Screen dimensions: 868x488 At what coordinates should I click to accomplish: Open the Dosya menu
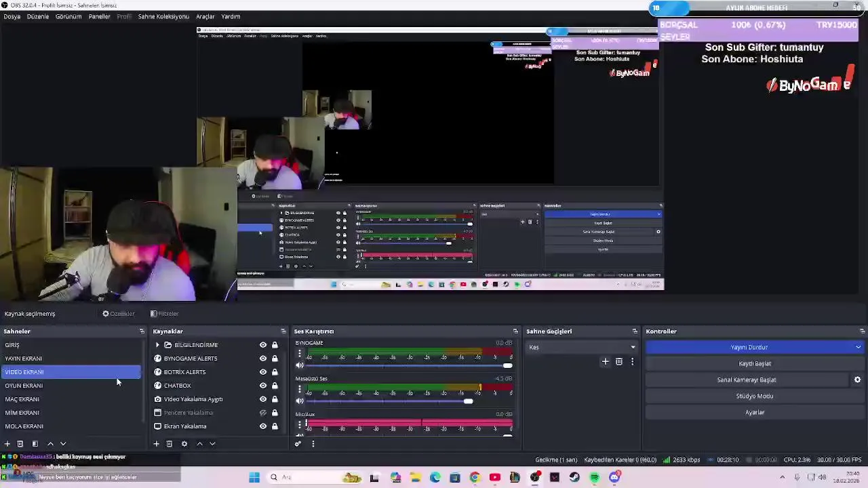pos(12,16)
